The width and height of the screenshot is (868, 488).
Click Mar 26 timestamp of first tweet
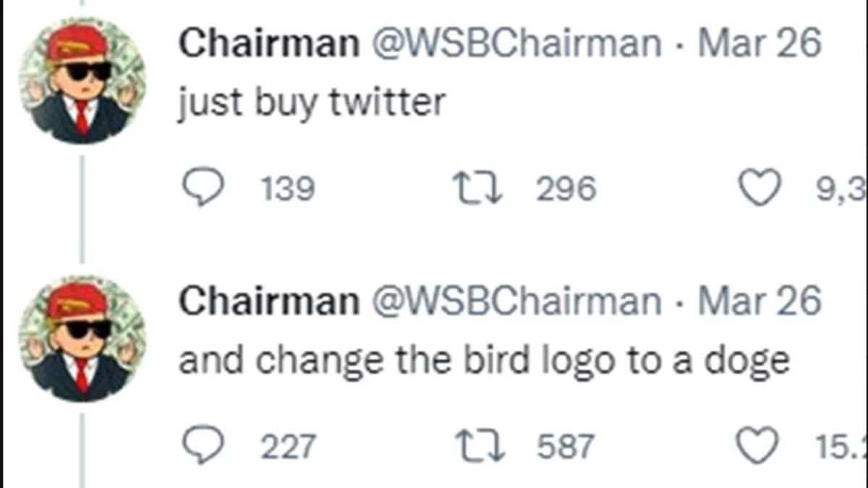pyautogui.click(x=759, y=45)
